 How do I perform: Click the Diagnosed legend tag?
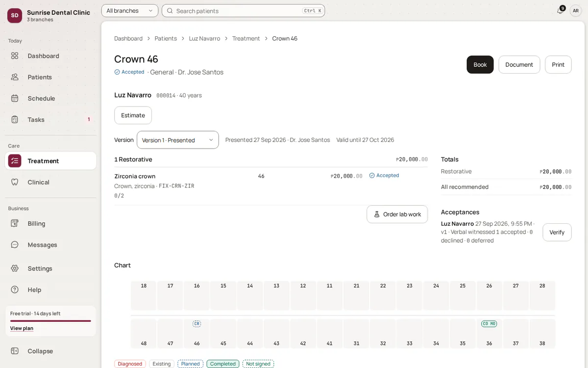pos(130,364)
